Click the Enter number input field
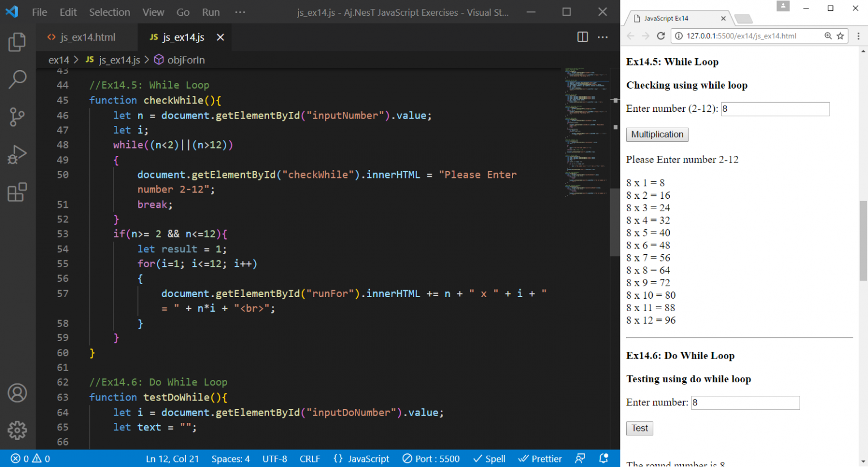The height and width of the screenshot is (467, 868). [745, 402]
